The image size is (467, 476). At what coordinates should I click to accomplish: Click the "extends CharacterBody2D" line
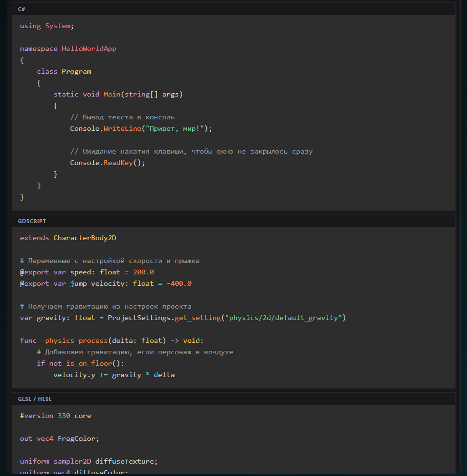(68, 238)
